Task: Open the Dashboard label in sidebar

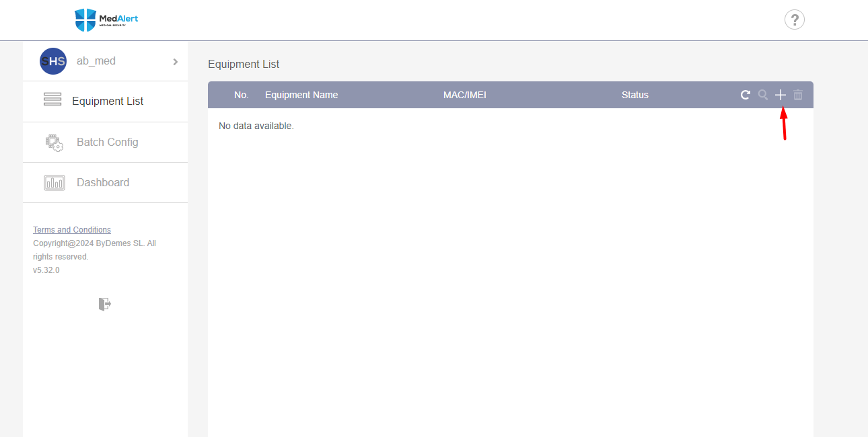Action: (x=103, y=182)
